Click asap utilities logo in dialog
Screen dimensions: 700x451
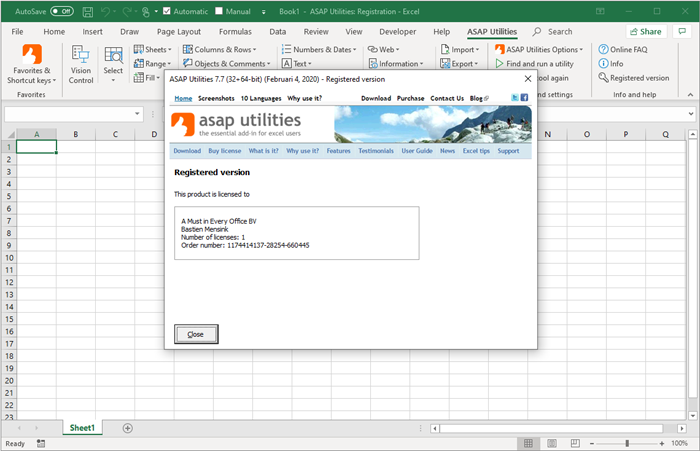236,124
